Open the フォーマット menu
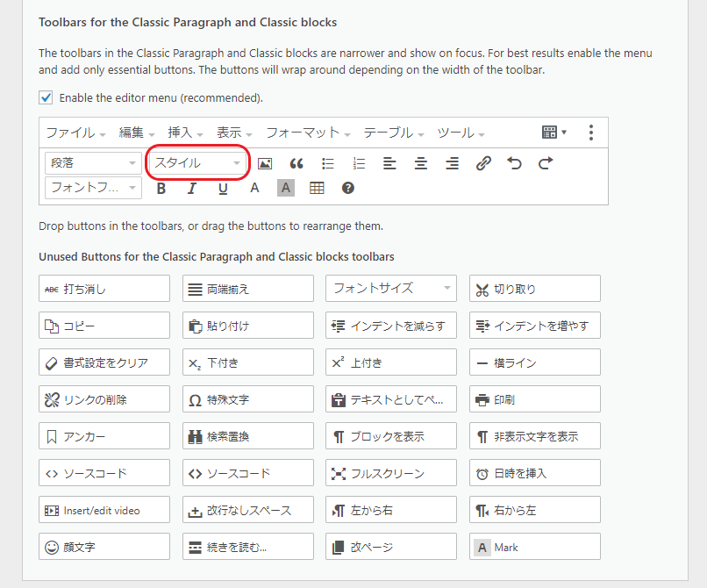This screenshot has height=588, width=707. pos(308,133)
